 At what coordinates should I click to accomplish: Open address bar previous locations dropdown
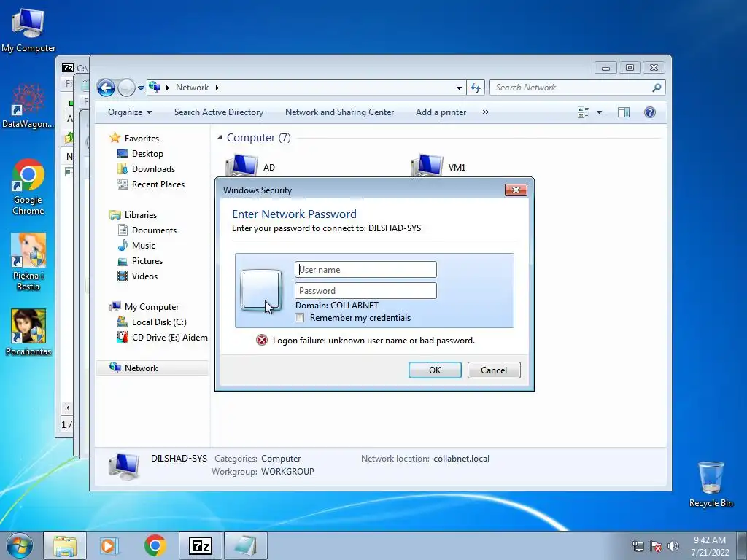(x=459, y=87)
